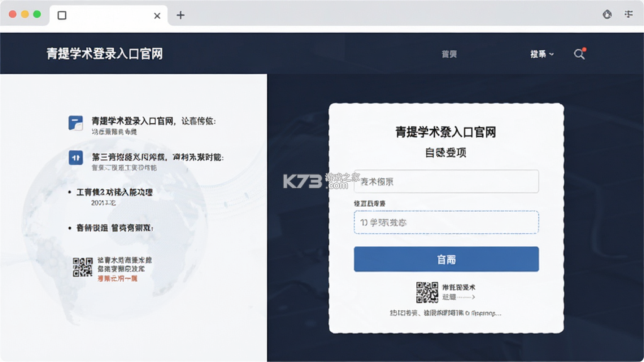Click the QR code in the login card
Screen dimensions: 644x362
click(427, 292)
